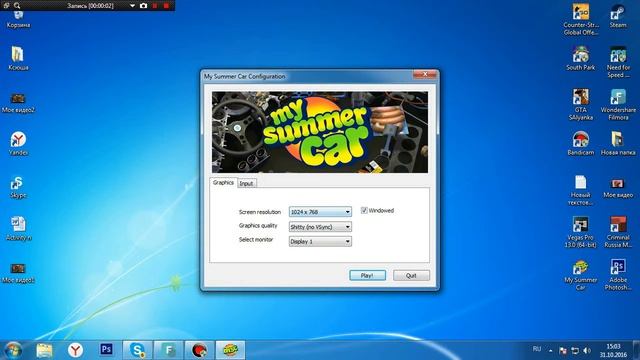Launch the South Park game shortcut
The height and width of the screenshot is (360, 640).
tap(580, 59)
